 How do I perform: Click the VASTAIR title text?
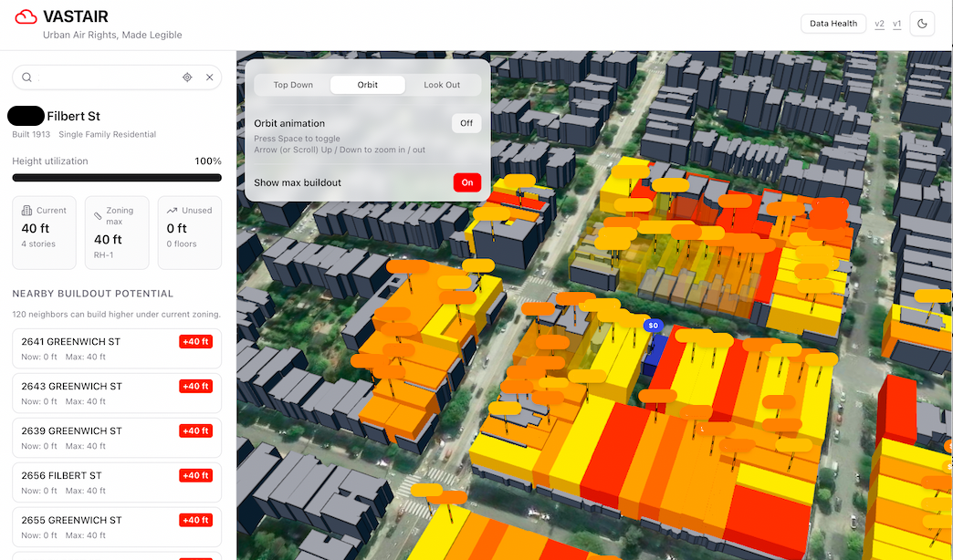(76, 16)
